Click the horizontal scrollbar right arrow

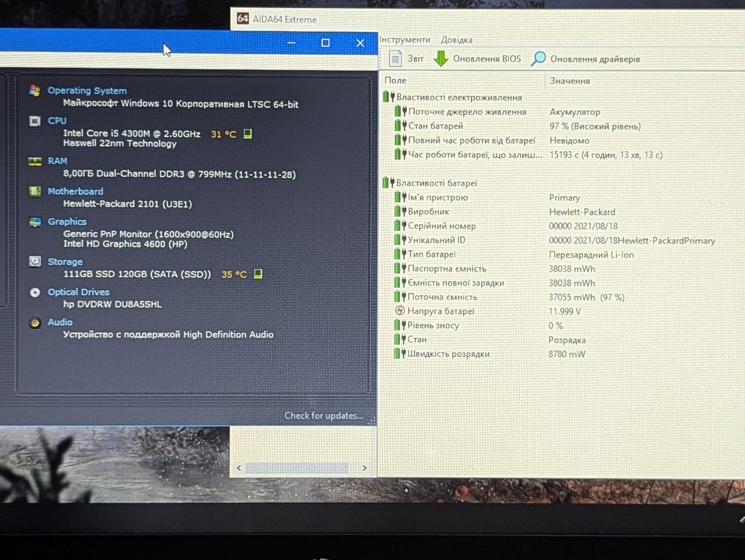point(364,468)
